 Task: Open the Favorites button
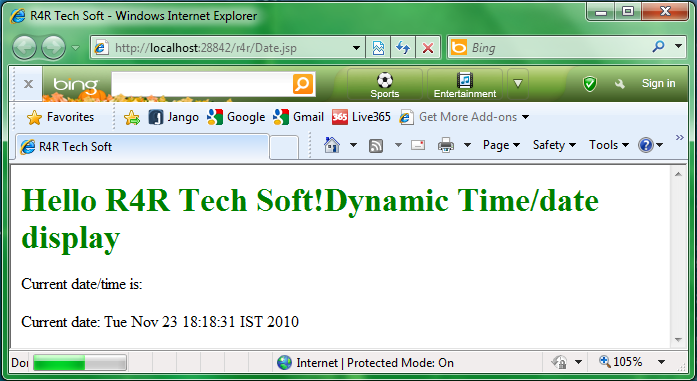click(x=60, y=117)
